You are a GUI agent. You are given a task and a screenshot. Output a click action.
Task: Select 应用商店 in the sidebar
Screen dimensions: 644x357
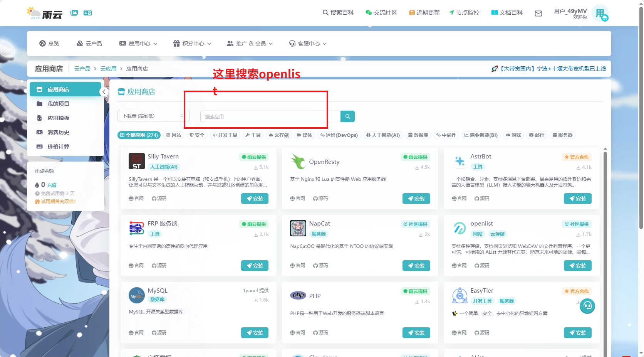[x=65, y=89]
